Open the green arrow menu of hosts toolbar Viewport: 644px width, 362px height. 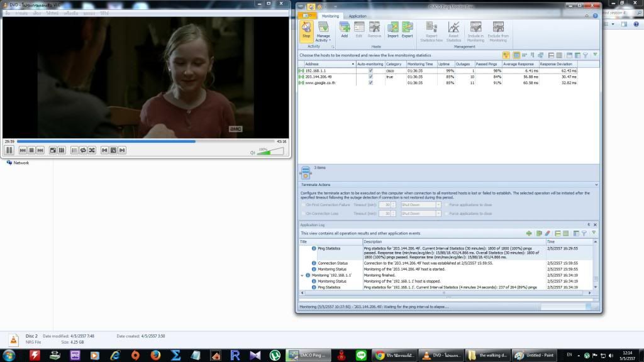click(x=595, y=55)
